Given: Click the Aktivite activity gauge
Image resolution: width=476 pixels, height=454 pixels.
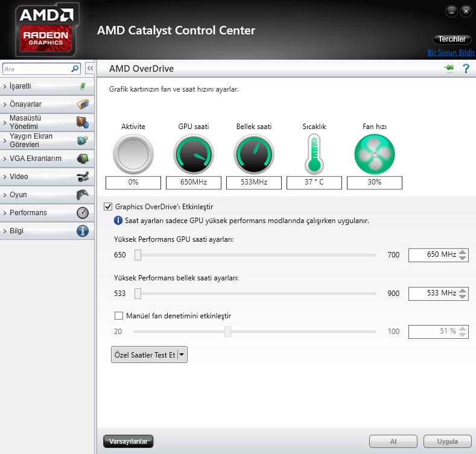Looking at the screenshot, I should tap(133, 154).
